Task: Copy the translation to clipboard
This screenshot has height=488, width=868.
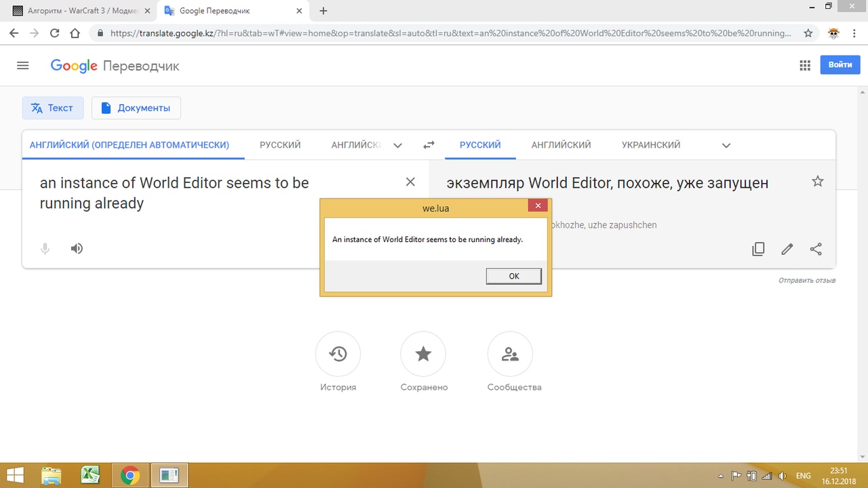Action: click(759, 249)
